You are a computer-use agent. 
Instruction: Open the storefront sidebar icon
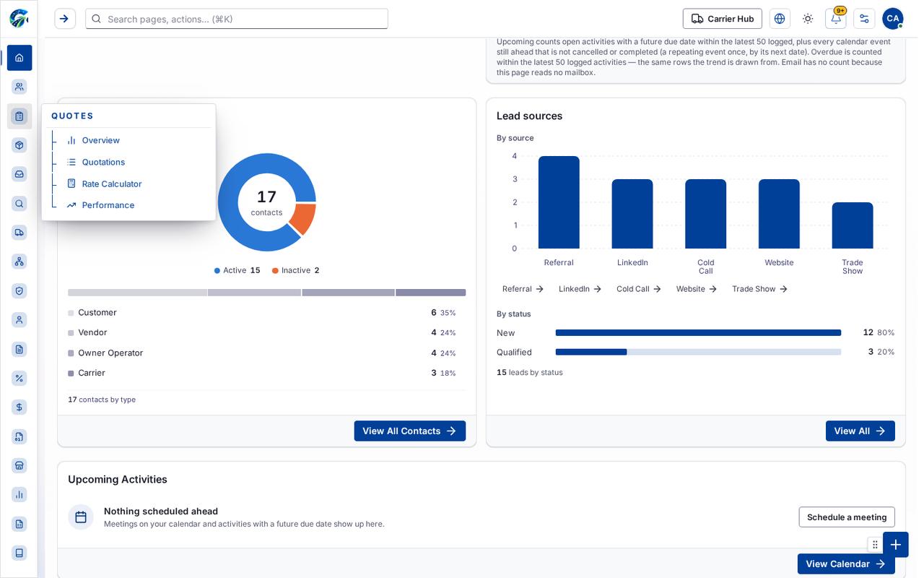point(19,465)
